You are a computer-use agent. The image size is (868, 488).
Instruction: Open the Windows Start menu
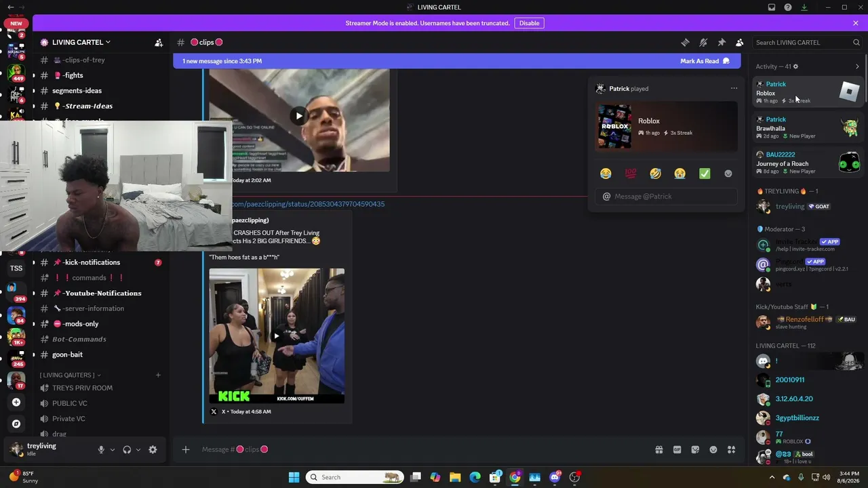294,477
